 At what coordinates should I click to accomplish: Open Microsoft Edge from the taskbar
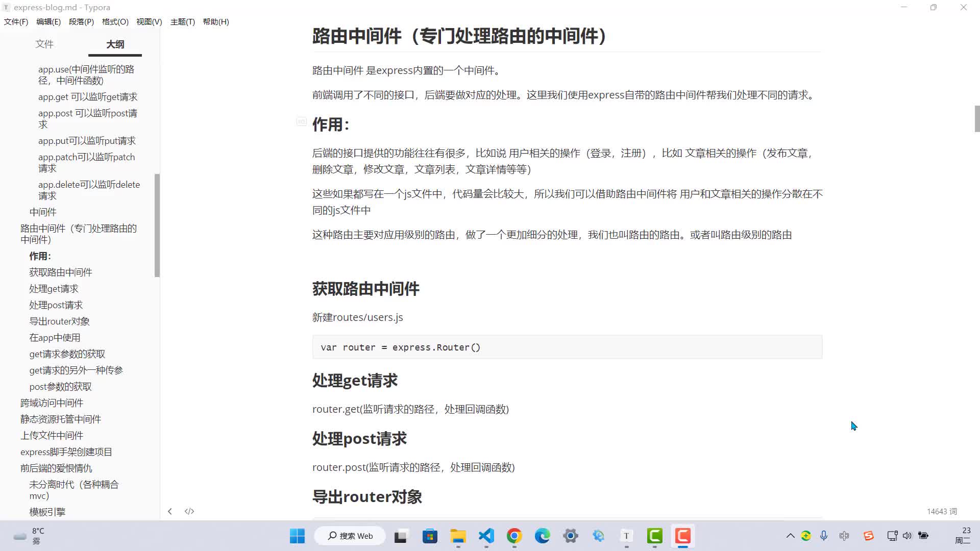pyautogui.click(x=542, y=536)
